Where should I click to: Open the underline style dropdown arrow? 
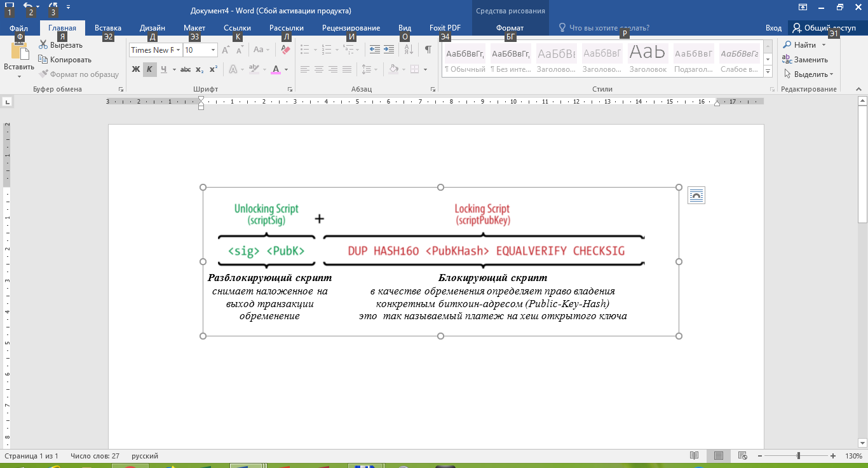click(x=173, y=69)
